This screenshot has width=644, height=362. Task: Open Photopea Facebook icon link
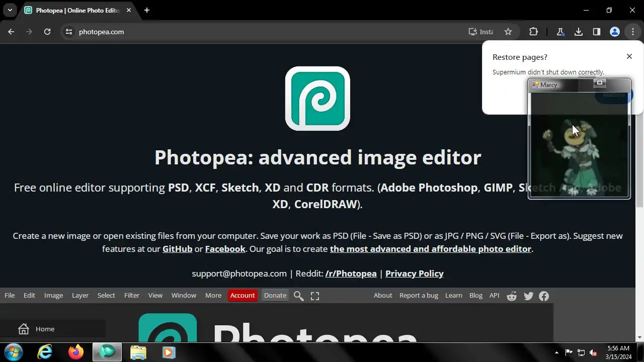544,296
